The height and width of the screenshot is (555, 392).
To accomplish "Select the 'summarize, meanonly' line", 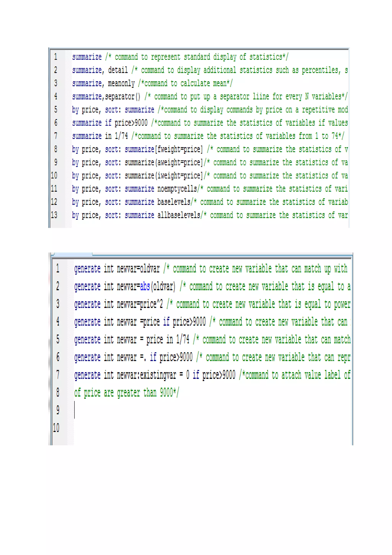I will pos(152,83).
